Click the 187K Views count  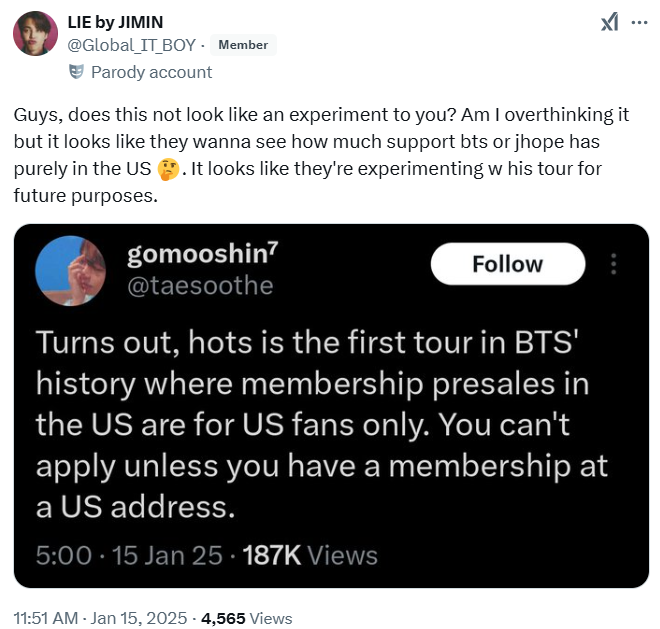coord(306,556)
